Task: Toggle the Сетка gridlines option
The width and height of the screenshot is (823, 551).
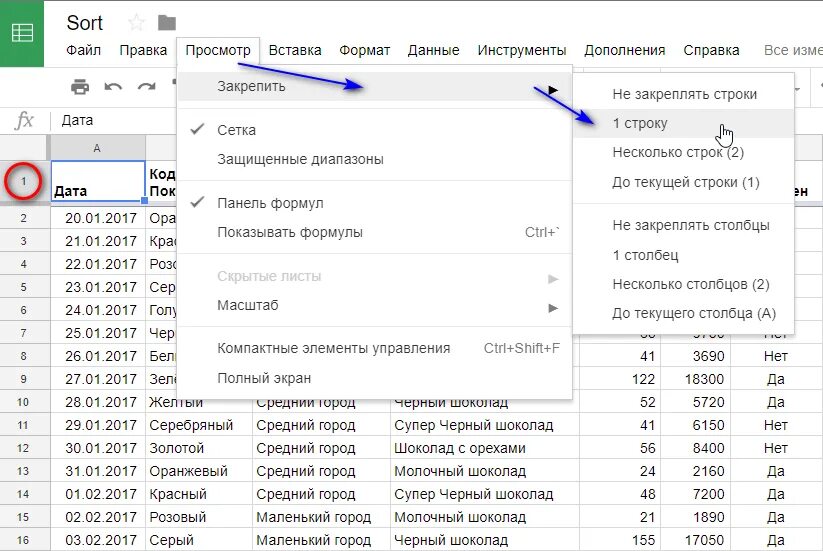Action: pos(375,130)
